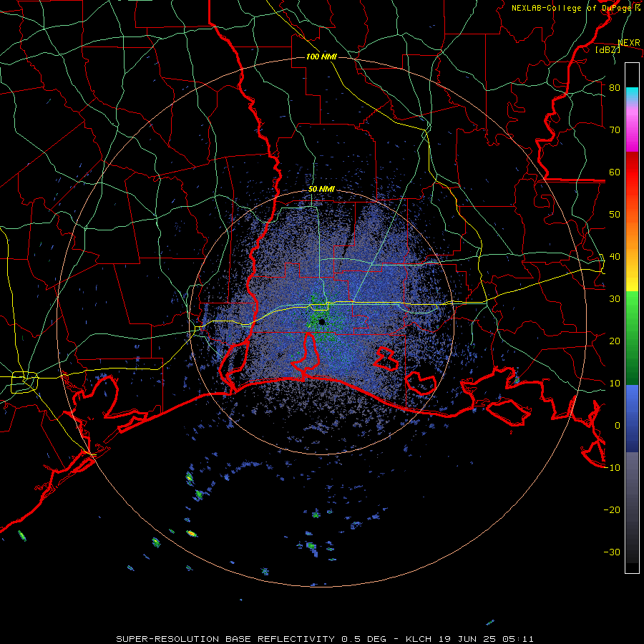This screenshot has height=644, width=644.
Task: Click the blue segment of color bar
Action: pos(632,419)
